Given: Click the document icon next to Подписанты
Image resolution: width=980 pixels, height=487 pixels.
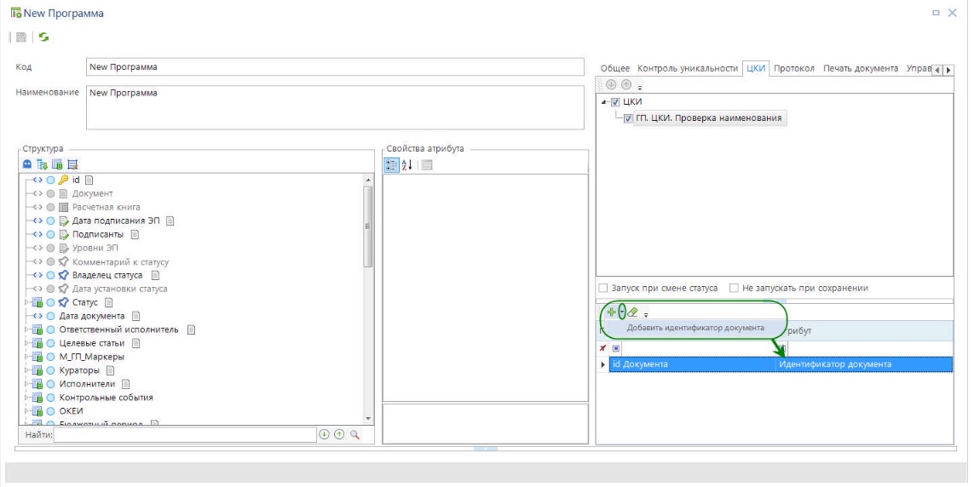Looking at the screenshot, I should 135,234.
